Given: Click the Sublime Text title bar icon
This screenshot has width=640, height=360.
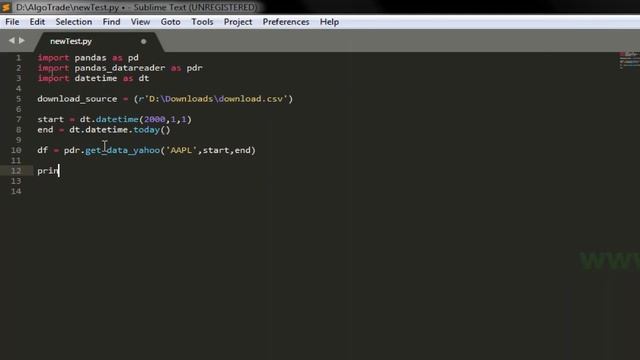Looking at the screenshot, I should click(6, 7).
